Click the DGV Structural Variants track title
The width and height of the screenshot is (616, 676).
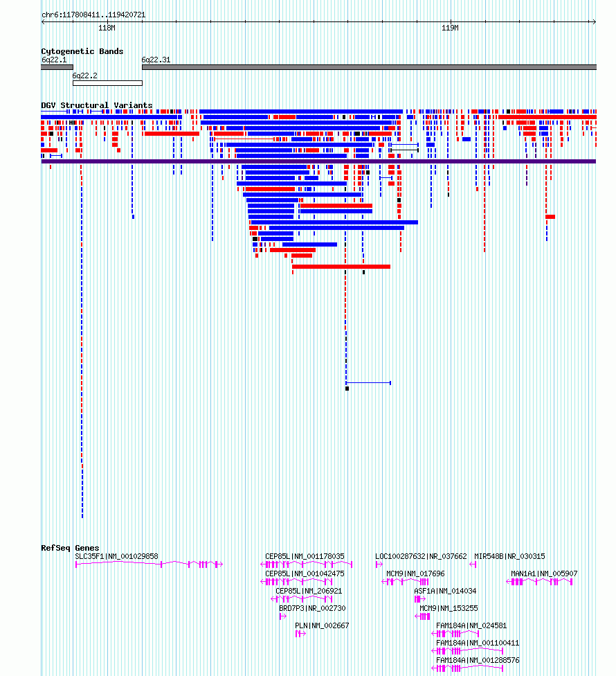97,105
